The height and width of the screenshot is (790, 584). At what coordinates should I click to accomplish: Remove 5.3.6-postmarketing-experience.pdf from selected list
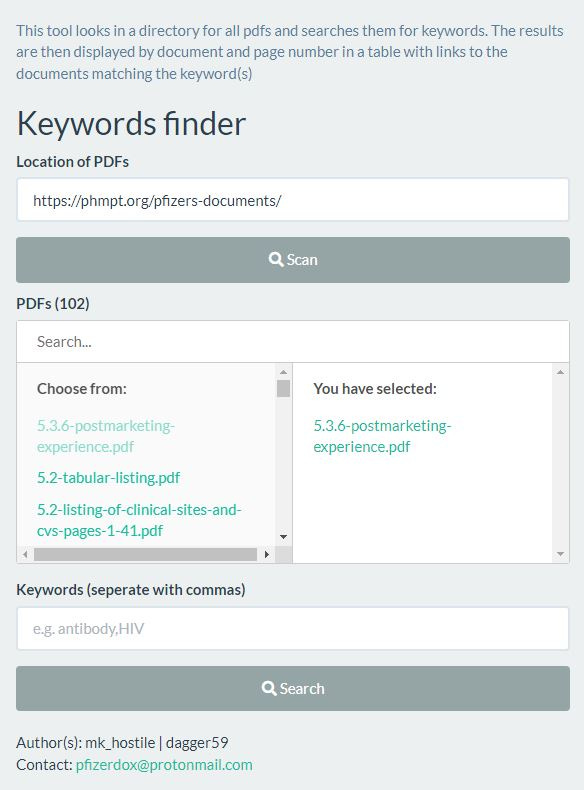(382, 436)
